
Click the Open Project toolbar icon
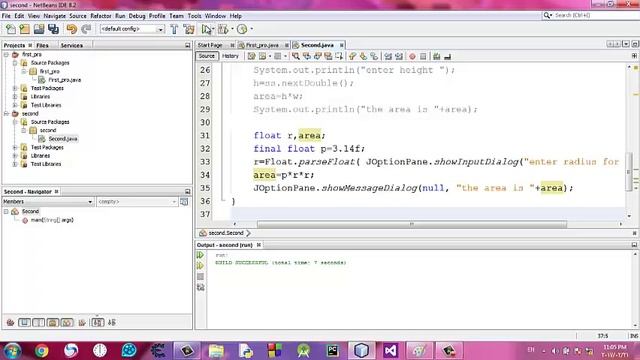coord(39,29)
